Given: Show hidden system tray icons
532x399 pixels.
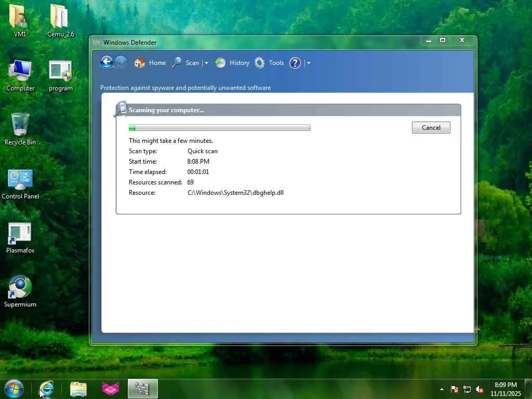Looking at the screenshot, I should 442,389.
